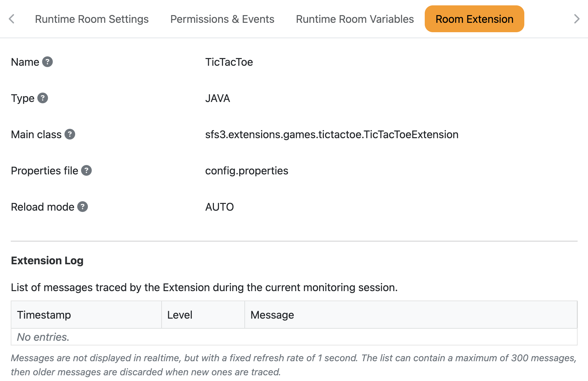Click the Type help question mark

click(43, 98)
